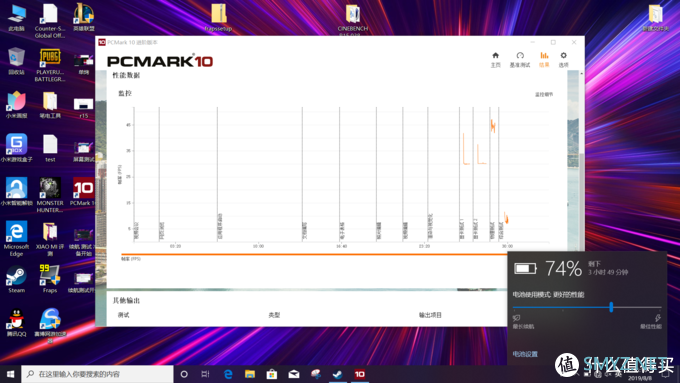Click the Windows search input box

pyautogui.click(x=97, y=374)
